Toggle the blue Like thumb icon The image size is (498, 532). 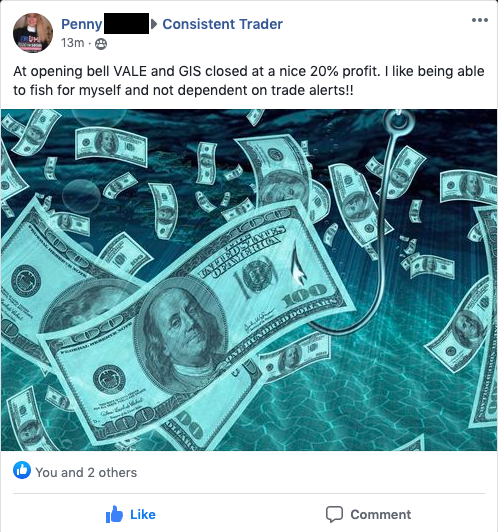(114, 514)
